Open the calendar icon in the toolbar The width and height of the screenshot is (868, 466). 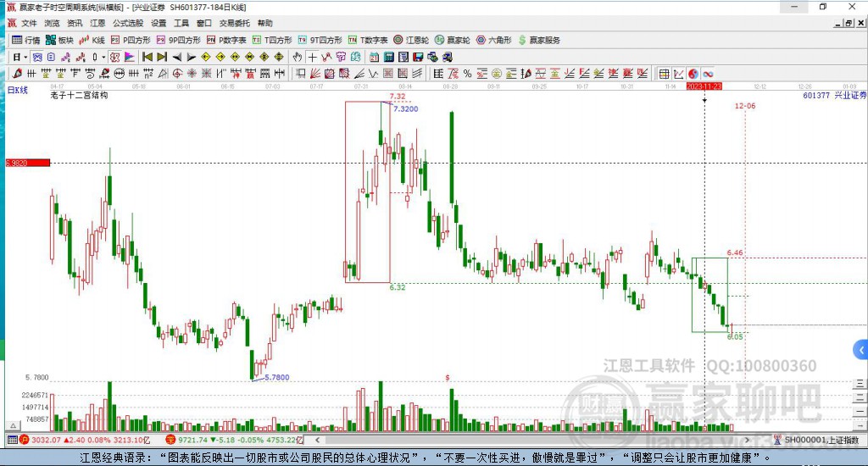[374, 57]
